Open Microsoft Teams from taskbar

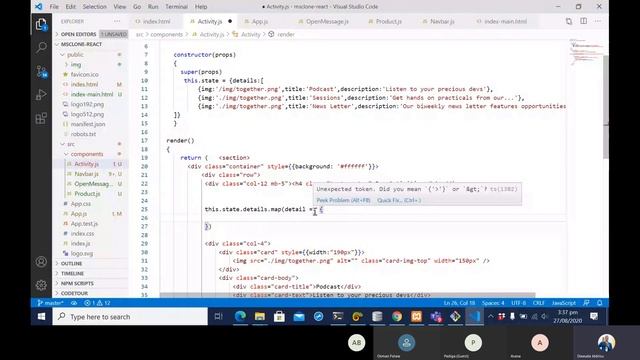[436, 316]
